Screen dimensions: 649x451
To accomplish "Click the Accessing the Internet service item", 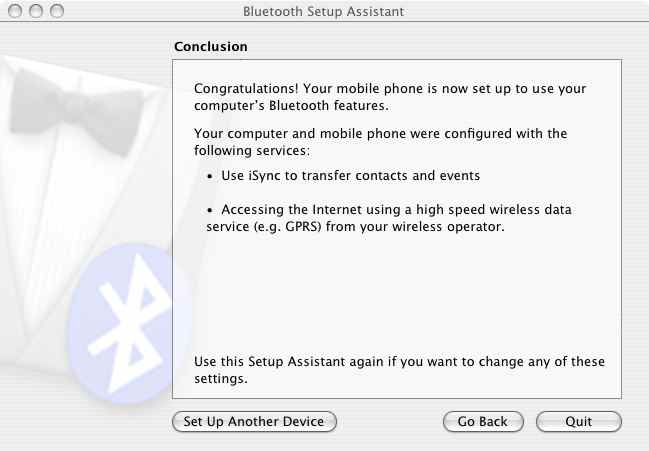I will (389, 218).
